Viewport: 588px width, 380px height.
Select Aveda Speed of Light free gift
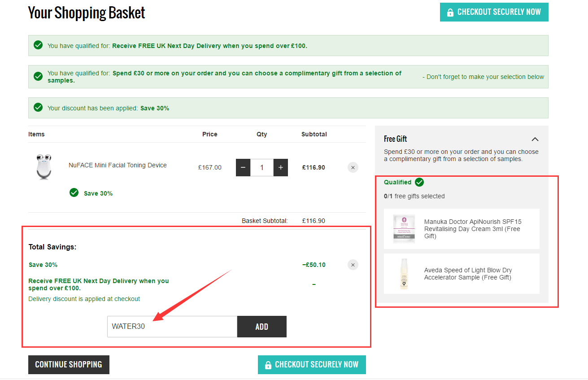(462, 274)
